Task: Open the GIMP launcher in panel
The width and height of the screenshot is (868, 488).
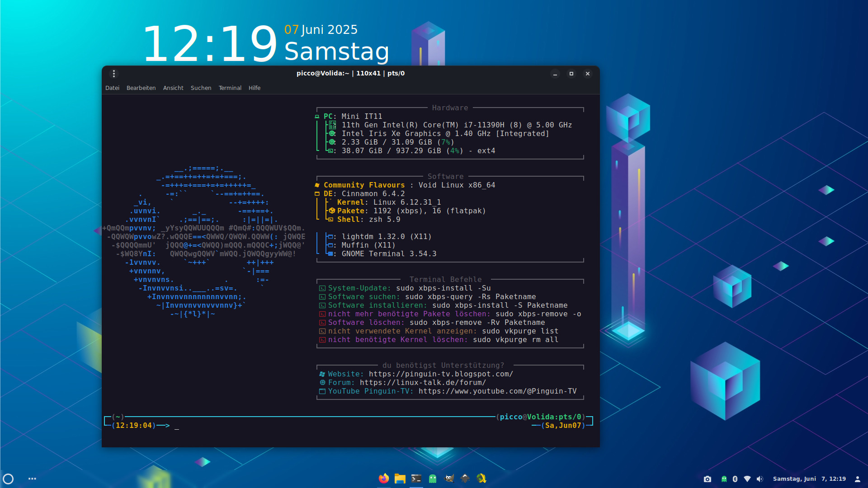Action: pyautogui.click(x=449, y=479)
